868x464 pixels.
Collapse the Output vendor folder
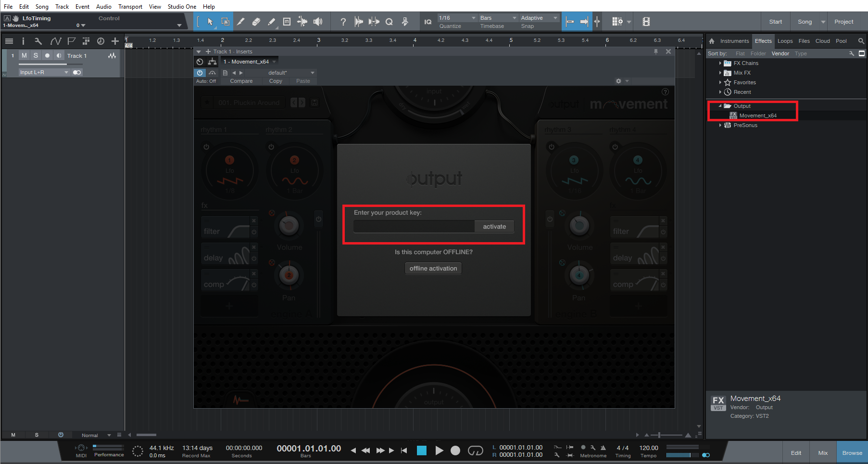coord(720,106)
